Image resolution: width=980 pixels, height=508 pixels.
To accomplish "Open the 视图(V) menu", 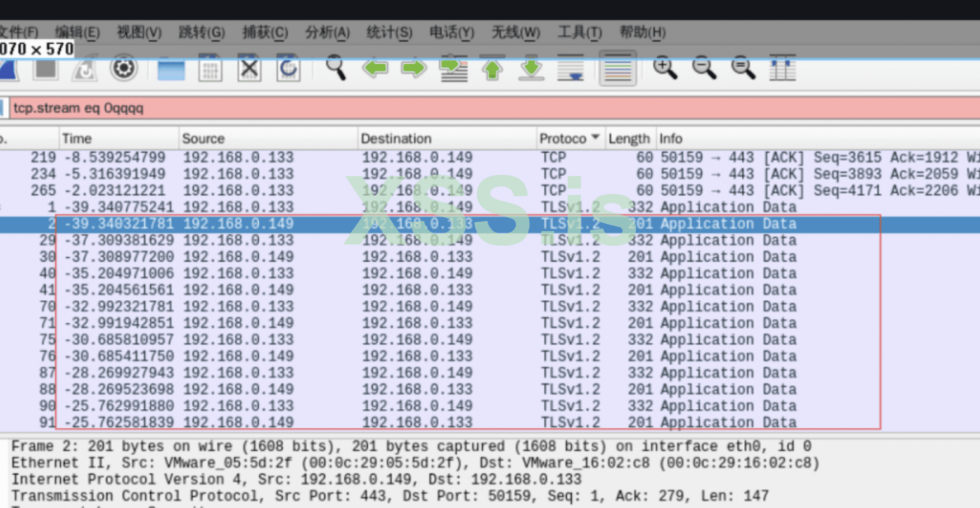I will coord(139,32).
